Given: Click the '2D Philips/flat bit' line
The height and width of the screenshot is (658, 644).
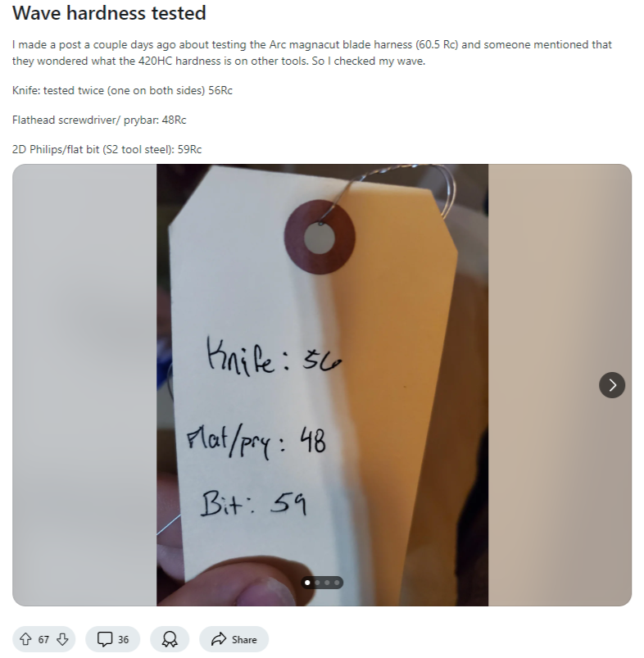Looking at the screenshot, I should click(x=107, y=149).
